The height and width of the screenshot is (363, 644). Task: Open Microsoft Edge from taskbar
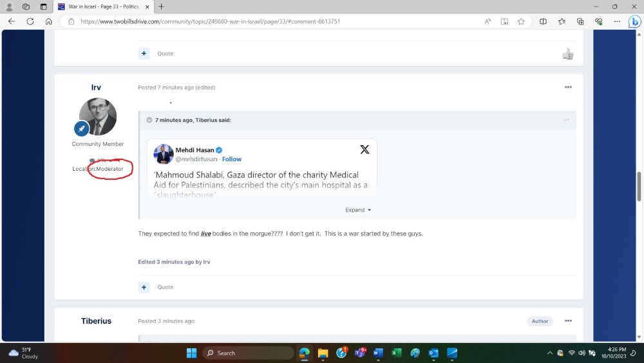[305, 353]
